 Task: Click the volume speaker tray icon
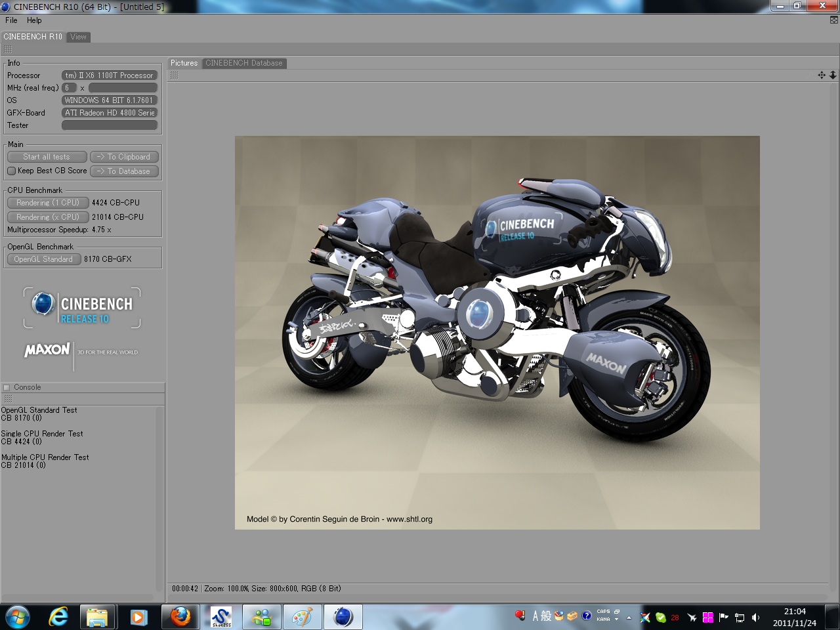pos(755,618)
